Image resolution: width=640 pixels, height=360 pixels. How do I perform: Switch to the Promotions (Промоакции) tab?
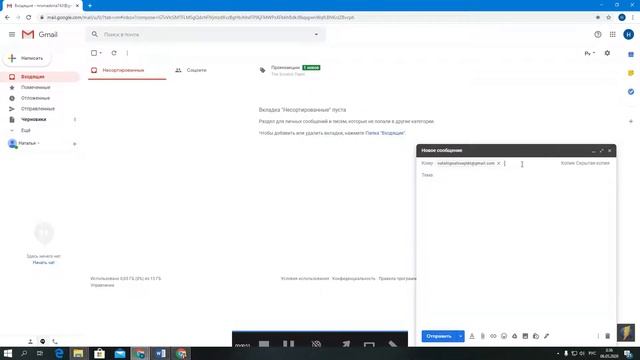(296, 70)
